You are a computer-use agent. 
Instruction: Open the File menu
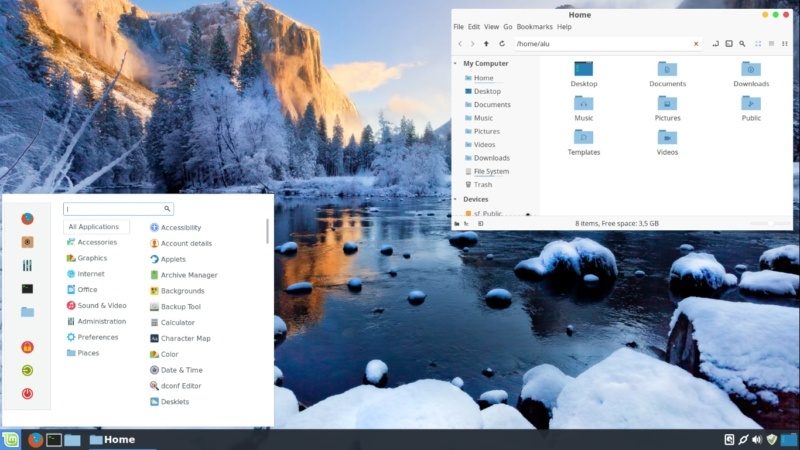pos(459,27)
